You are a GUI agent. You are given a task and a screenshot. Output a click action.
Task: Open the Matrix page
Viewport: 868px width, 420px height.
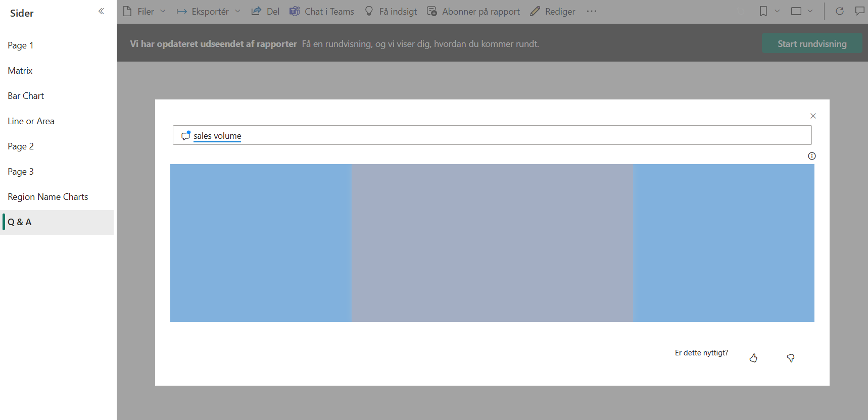[x=57, y=71]
